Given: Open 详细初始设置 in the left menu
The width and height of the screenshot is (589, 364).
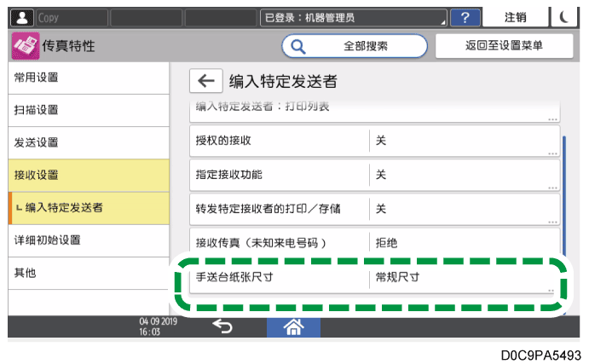Looking at the screenshot, I should pos(84,240).
